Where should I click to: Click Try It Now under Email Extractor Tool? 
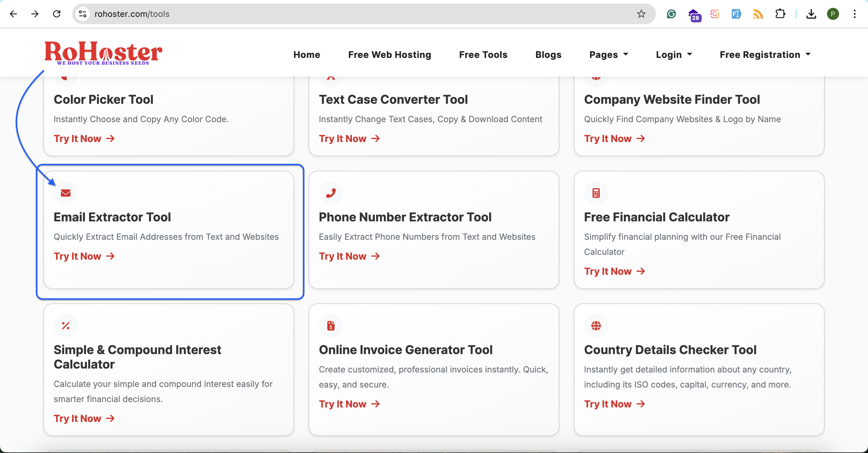(x=84, y=256)
